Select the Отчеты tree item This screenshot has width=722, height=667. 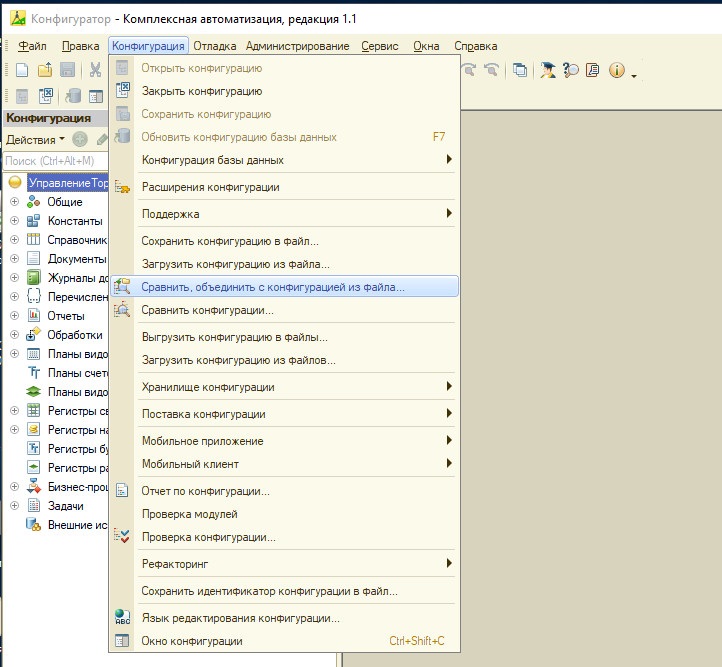click(66, 316)
